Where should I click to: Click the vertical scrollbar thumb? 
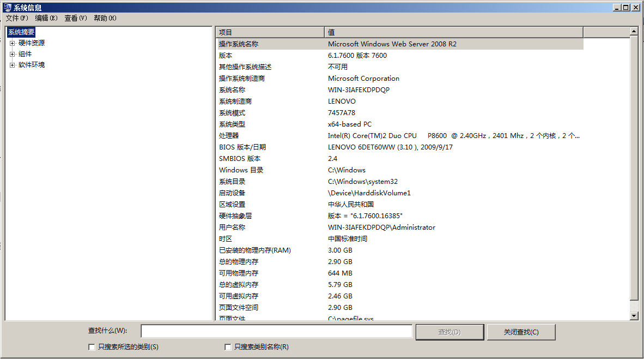(634, 168)
